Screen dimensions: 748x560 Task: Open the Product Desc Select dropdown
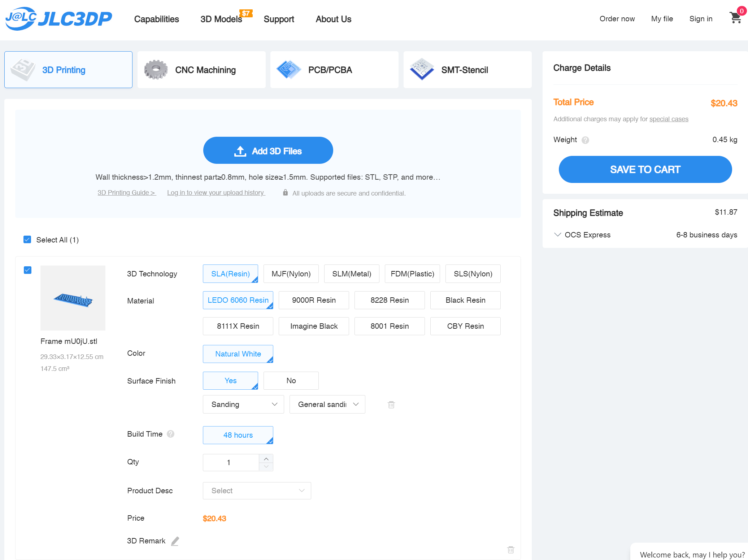pos(257,491)
